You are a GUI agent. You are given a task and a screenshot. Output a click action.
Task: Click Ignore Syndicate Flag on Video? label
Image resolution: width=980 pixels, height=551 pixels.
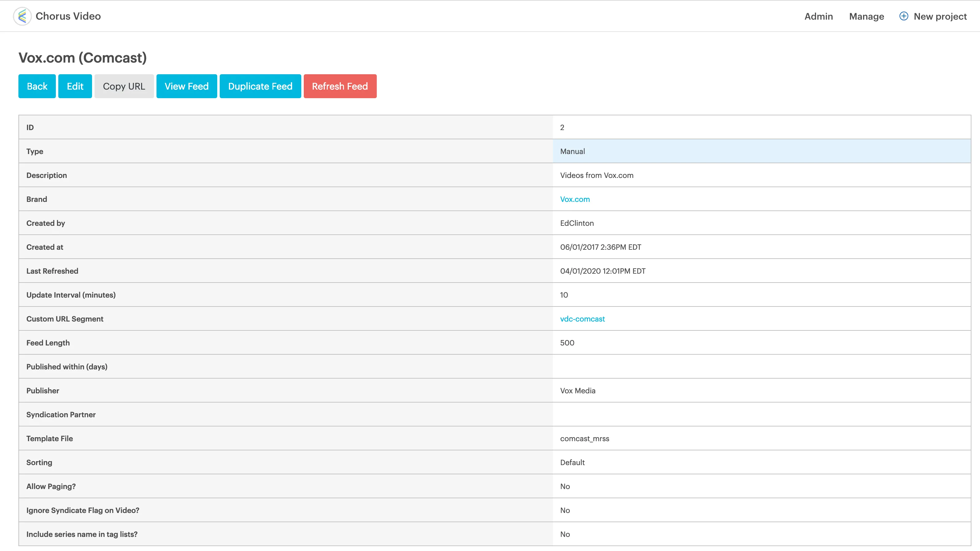click(83, 510)
